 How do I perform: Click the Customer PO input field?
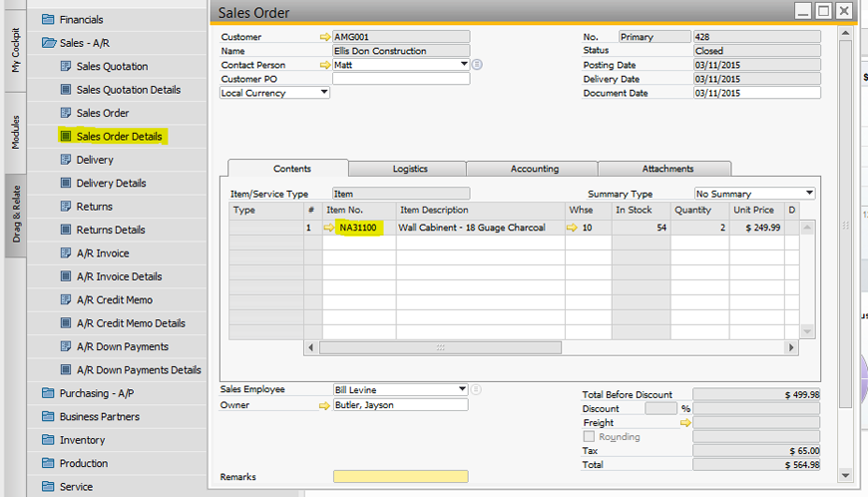(401, 79)
